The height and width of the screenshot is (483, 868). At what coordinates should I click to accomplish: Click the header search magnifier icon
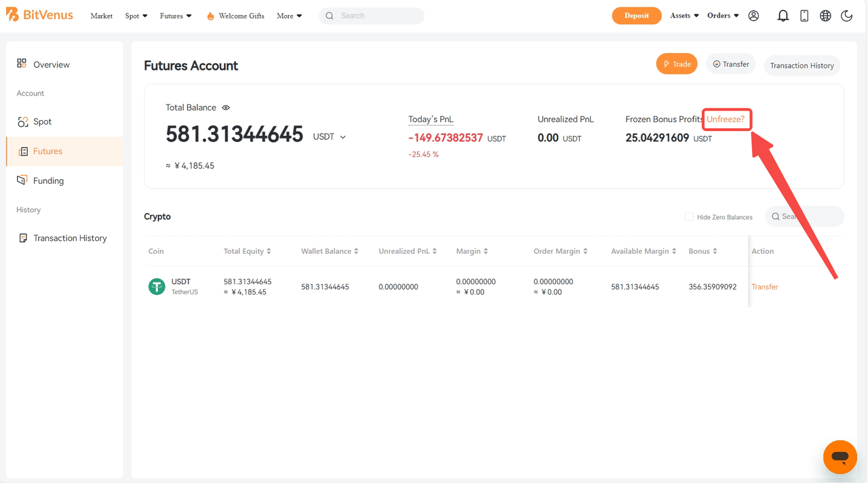(330, 16)
